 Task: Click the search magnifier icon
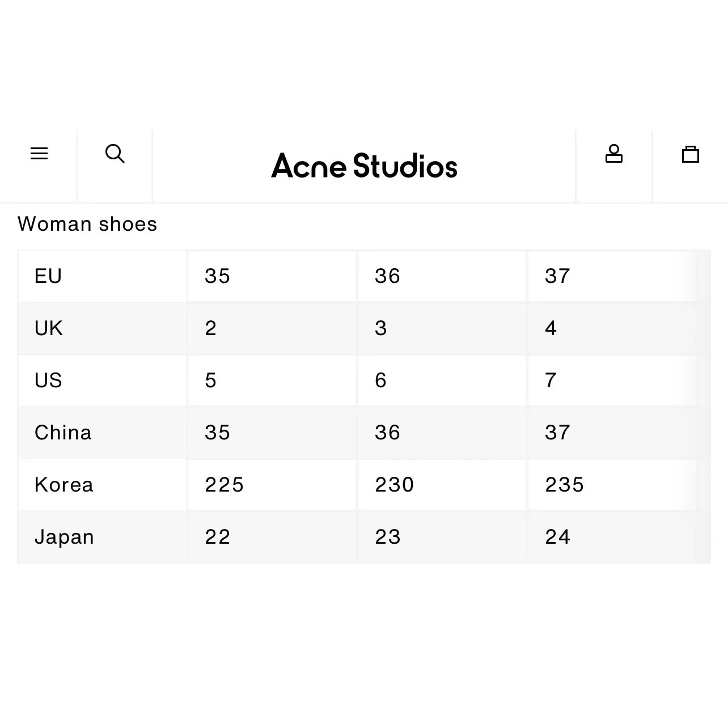click(x=115, y=154)
